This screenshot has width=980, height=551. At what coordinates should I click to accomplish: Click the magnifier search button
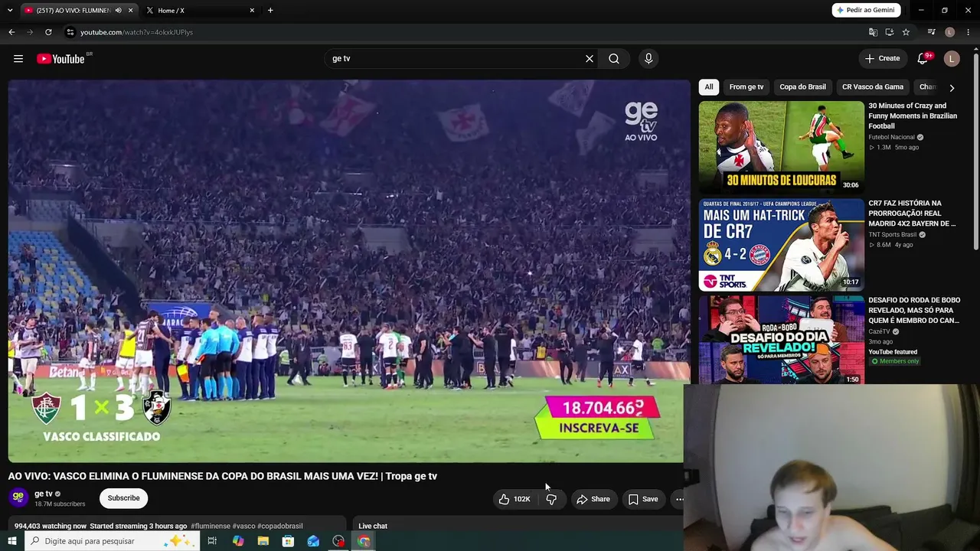pyautogui.click(x=614, y=59)
